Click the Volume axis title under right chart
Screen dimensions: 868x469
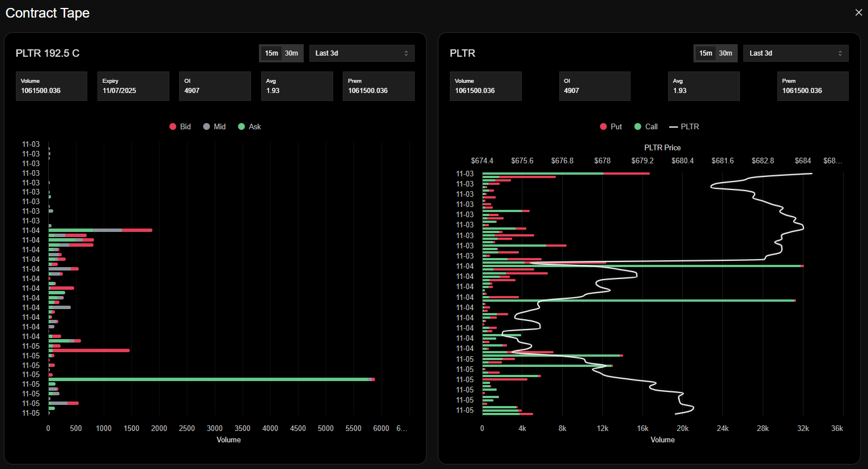tap(662, 440)
